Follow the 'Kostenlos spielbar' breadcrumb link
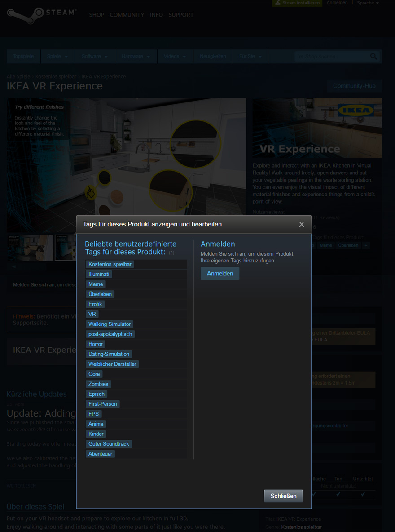The image size is (395, 532). 56,77
